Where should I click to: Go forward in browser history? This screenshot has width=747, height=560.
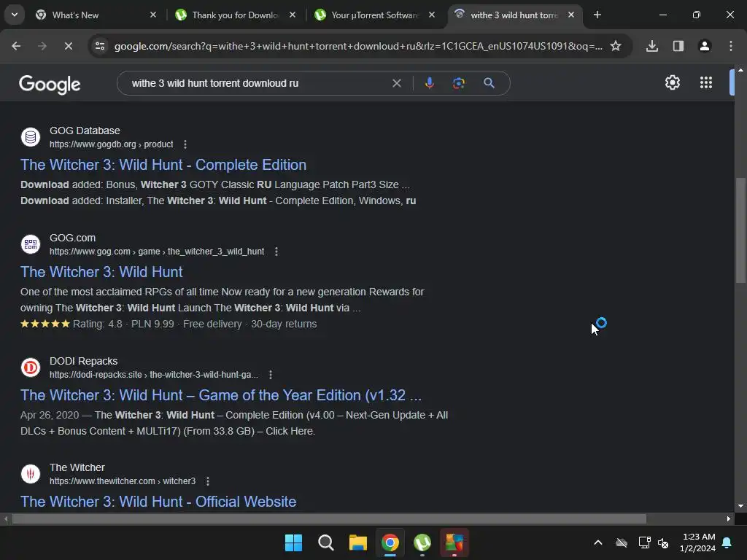coord(42,46)
